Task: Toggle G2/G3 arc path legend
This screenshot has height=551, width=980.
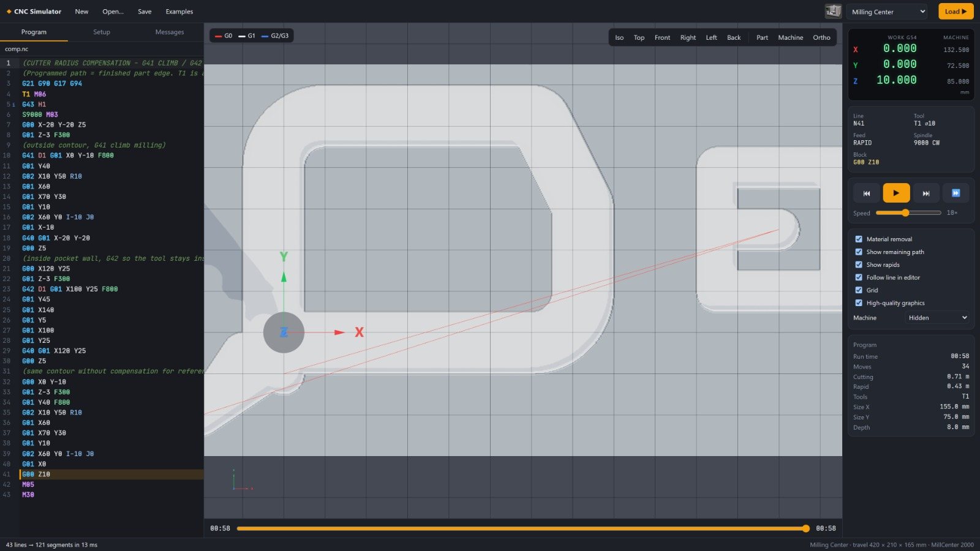Action: [x=275, y=36]
